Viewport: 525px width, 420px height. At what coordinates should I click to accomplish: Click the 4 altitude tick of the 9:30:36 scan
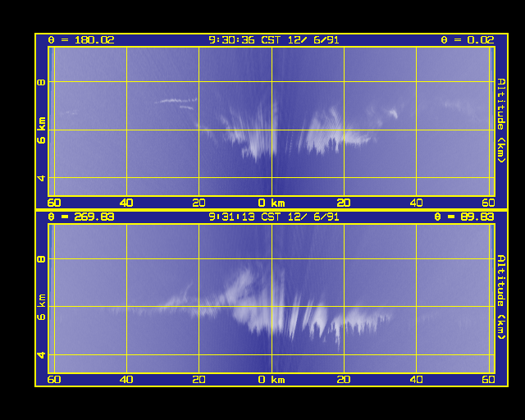coord(41,178)
